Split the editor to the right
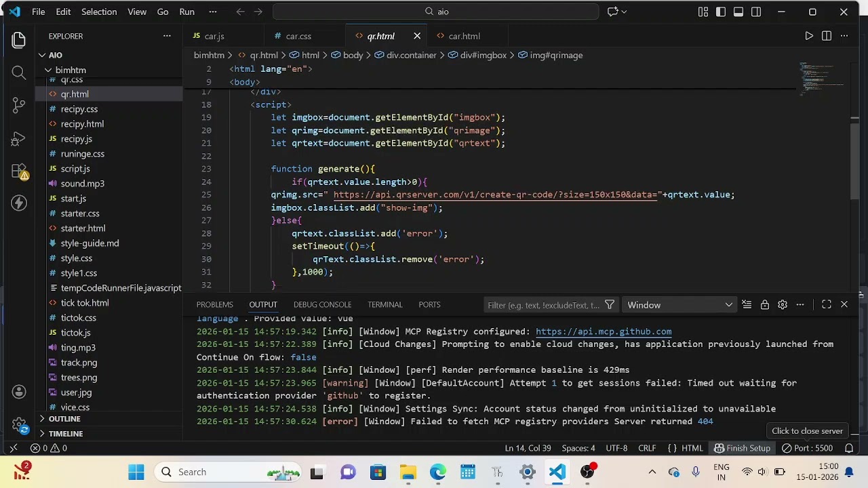 pos(827,36)
